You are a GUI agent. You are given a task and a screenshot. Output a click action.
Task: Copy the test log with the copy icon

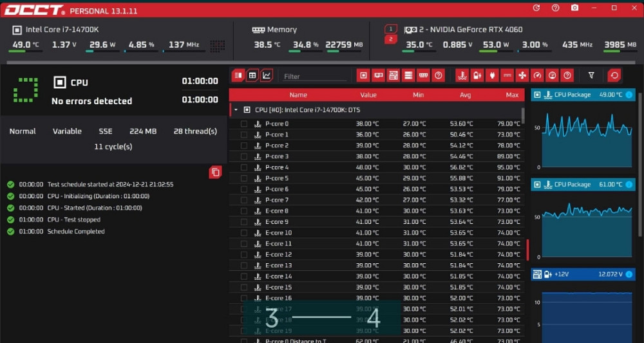215,172
